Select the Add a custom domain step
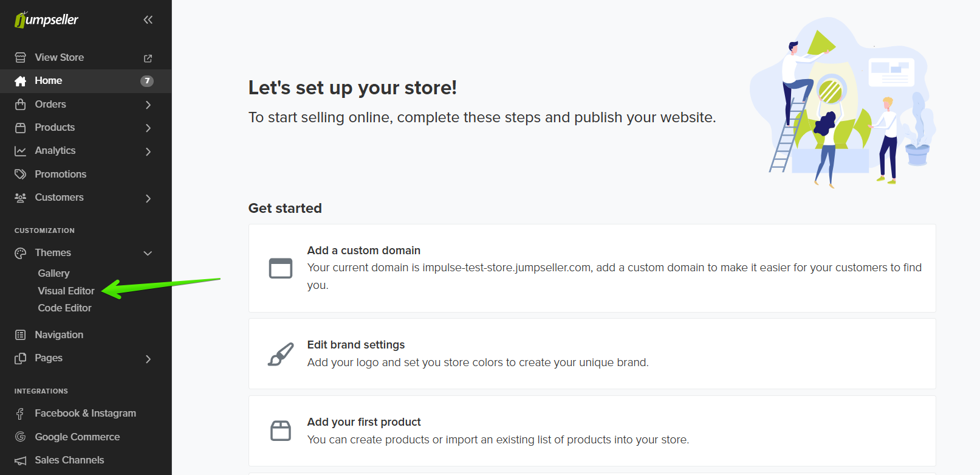This screenshot has width=980, height=475. pyautogui.click(x=592, y=268)
